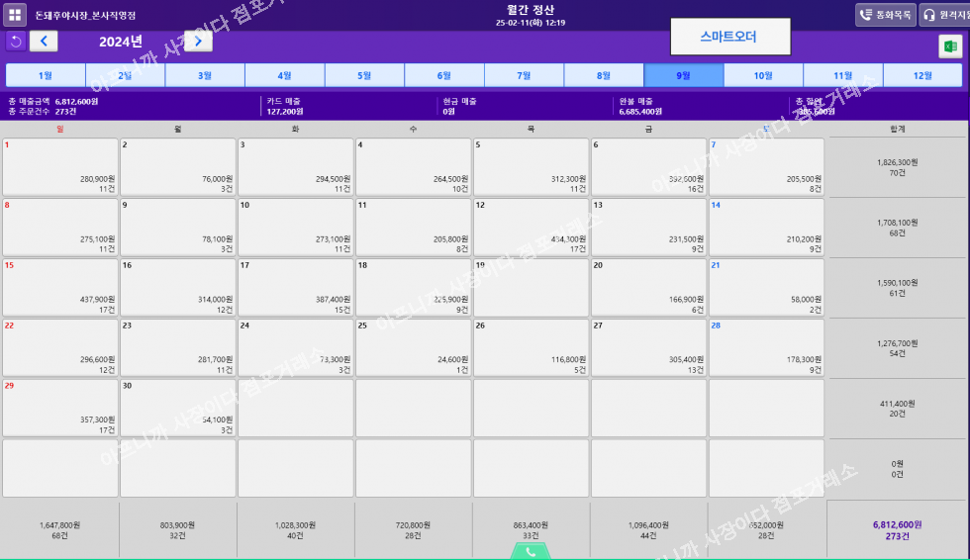Export data with the Excel icon
The width and height of the screenshot is (970, 560).
(x=950, y=47)
